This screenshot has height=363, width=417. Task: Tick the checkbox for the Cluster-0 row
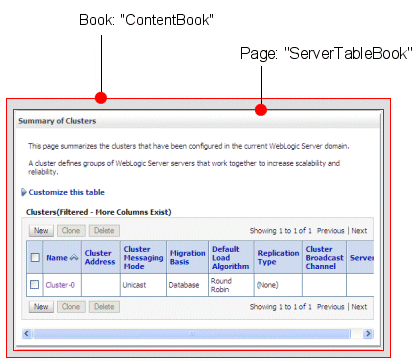pyautogui.click(x=35, y=284)
